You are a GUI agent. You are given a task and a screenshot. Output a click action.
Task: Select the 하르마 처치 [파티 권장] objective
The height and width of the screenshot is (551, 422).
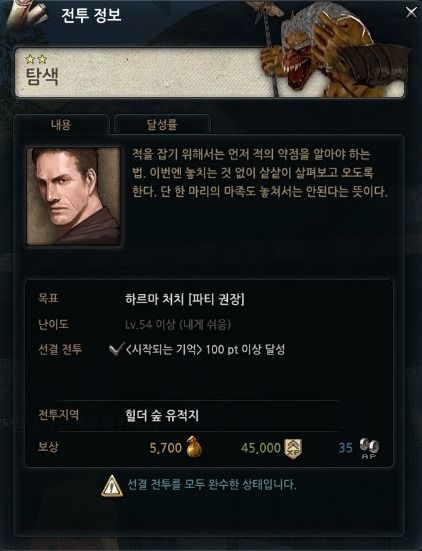(x=185, y=299)
